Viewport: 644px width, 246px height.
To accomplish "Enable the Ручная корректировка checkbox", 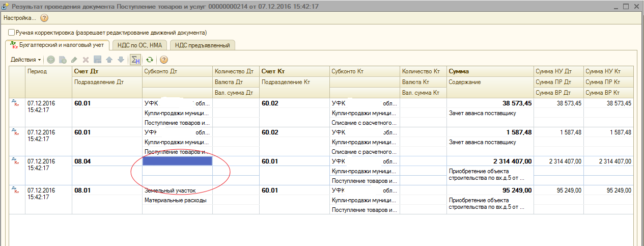I will pos(12,32).
